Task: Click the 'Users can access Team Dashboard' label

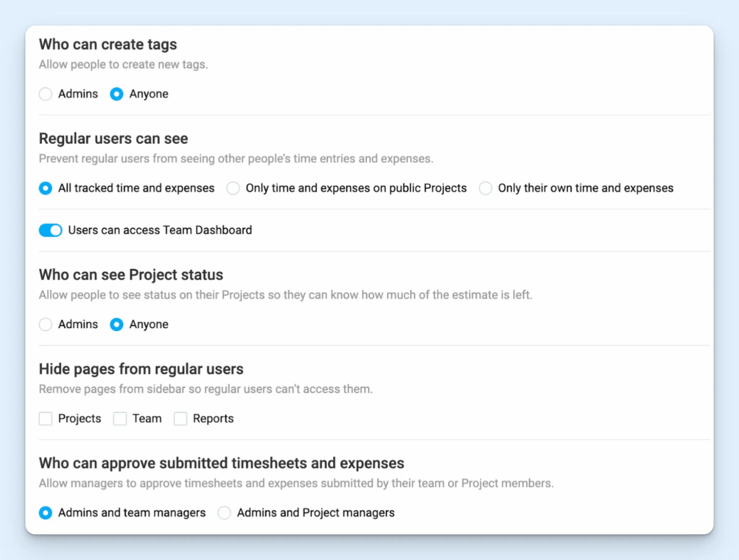Action: click(160, 230)
